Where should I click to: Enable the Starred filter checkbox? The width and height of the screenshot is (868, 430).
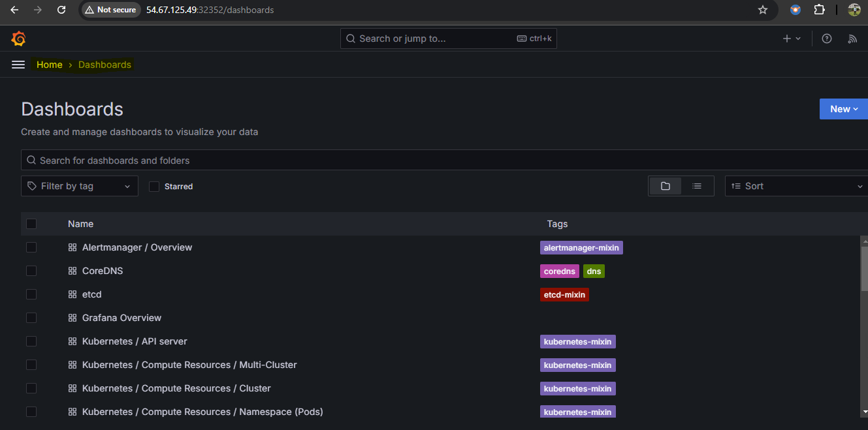coord(154,187)
